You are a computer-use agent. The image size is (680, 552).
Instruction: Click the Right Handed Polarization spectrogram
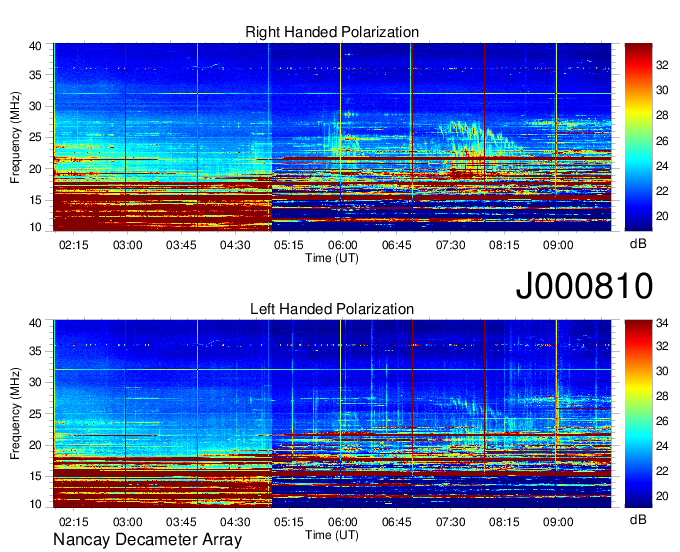point(332,137)
